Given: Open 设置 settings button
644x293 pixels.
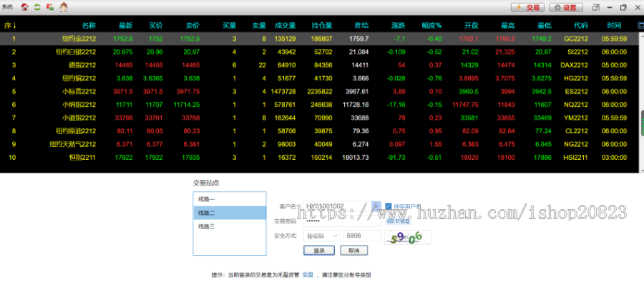Looking at the screenshot, I should pos(566,7).
